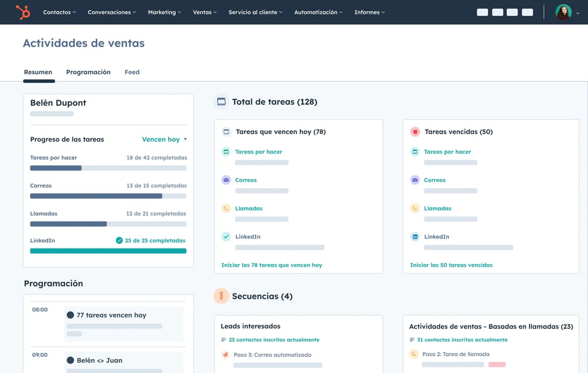Click LinkedIn checkmark icon in vencen hoy card

click(226, 237)
